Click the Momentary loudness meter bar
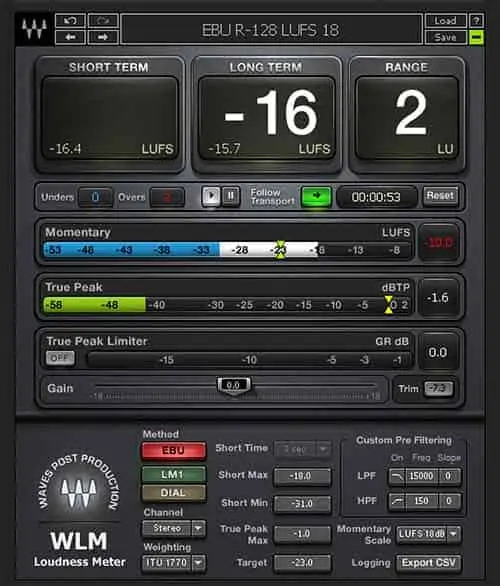Screen dimensions: 500x586 coord(227,250)
